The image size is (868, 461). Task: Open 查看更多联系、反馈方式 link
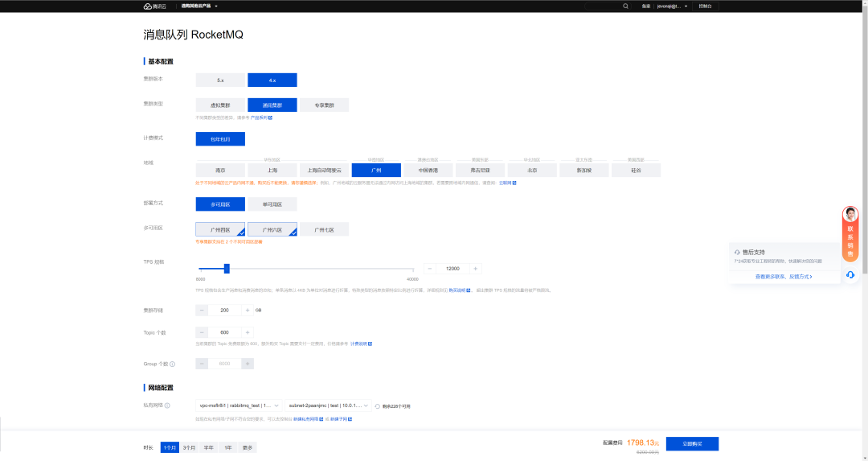pos(784,277)
